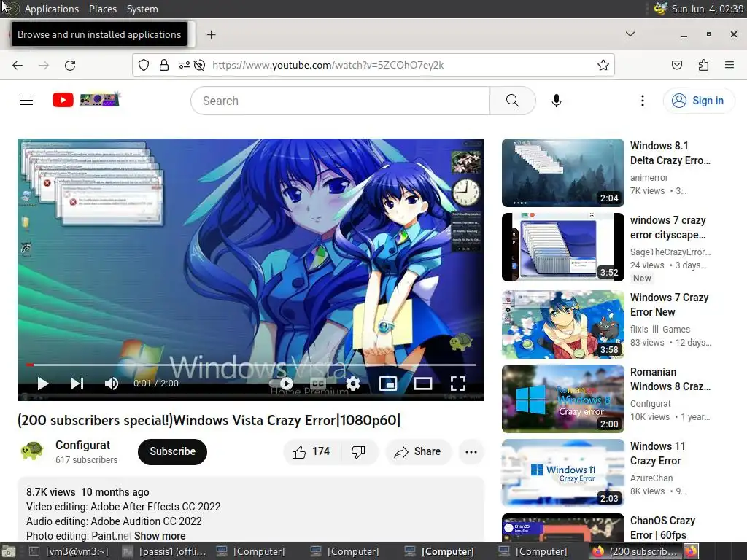747x560 pixels.
Task: Open Windows 11 Crazy Error video title
Action: point(657,454)
